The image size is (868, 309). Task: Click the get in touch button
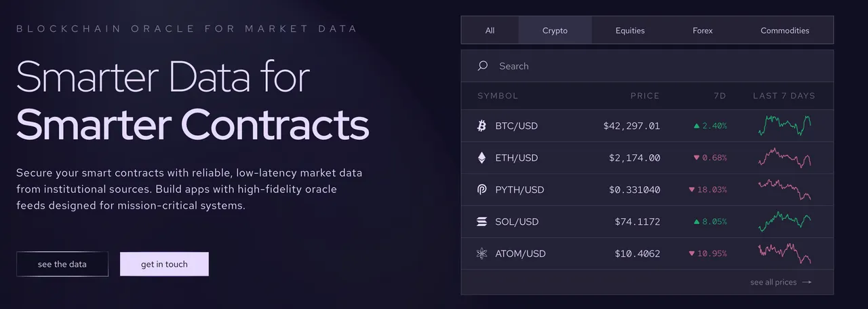164,264
